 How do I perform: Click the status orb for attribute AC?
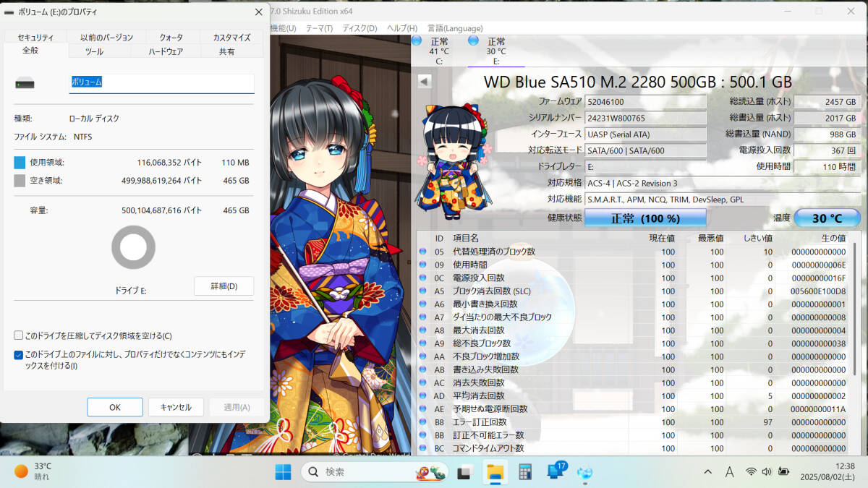(423, 382)
